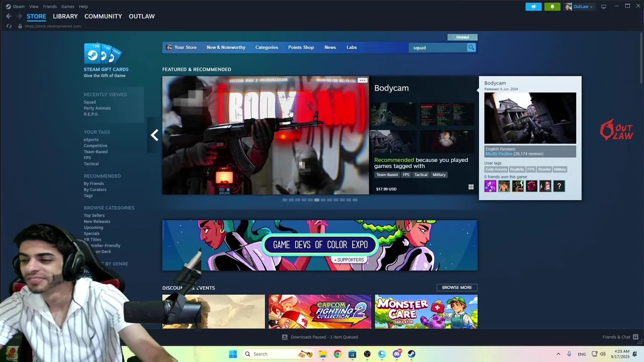Screen dimensions: 644x362
Task: Open the Game Devs of Color Expo banner
Action: pos(319,245)
